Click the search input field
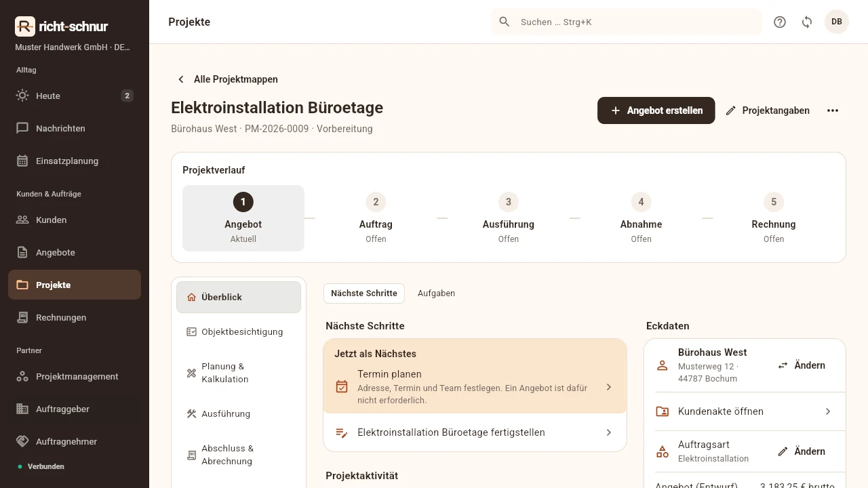Viewport: 868px width, 488px height. 627,22
